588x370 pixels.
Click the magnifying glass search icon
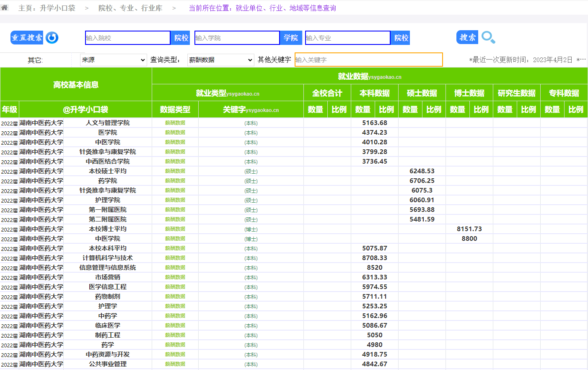click(x=488, y=37)
